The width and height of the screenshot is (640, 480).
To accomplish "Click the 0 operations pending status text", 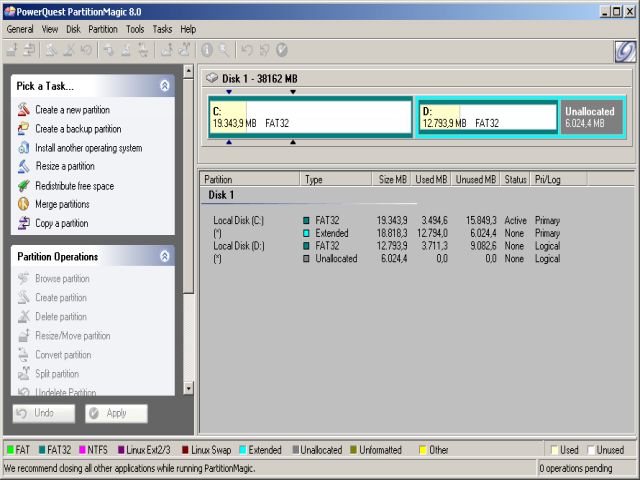I will (x=576, y=468).
